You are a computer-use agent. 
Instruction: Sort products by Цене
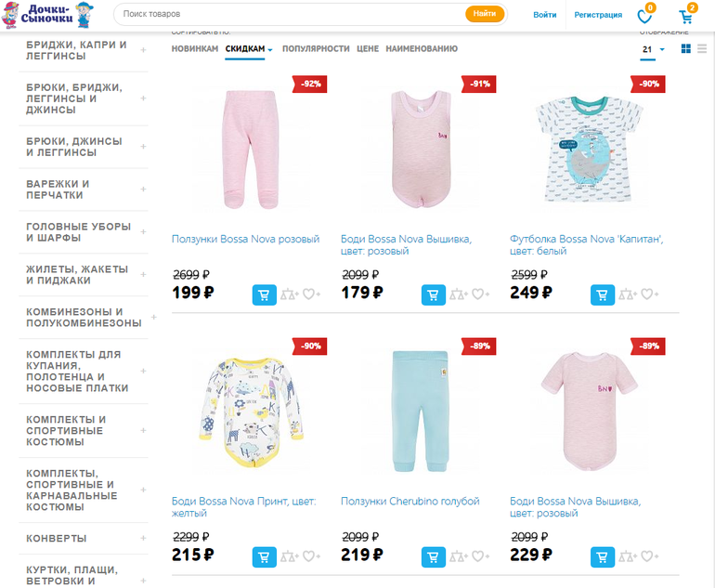pyautogui.click(x=368, y=49)
